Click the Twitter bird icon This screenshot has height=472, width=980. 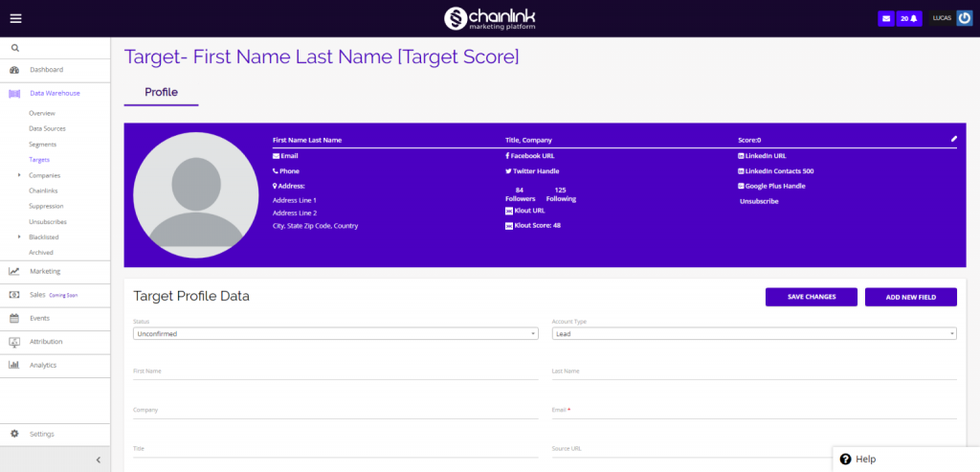[x=508, y=170]
